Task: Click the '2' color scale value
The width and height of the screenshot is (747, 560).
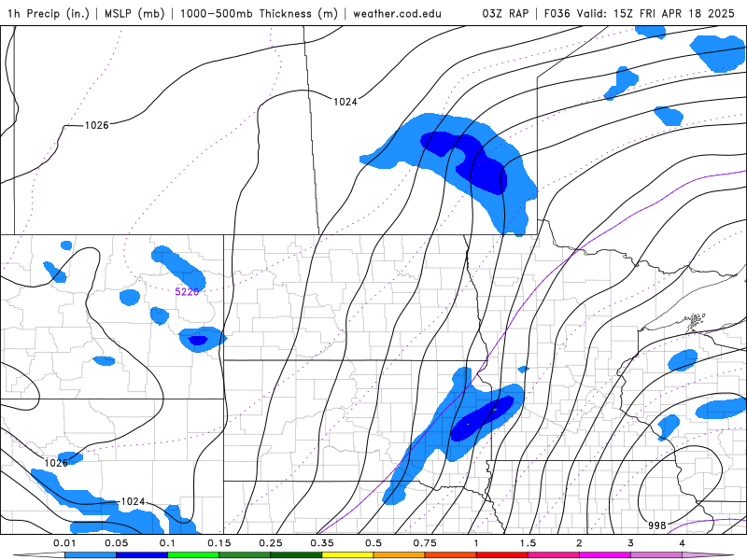Action: click(579, 543)
